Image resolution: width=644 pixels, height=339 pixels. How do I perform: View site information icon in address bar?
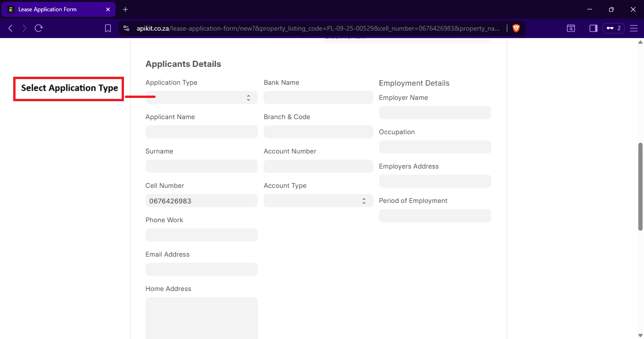click(126, 28)
